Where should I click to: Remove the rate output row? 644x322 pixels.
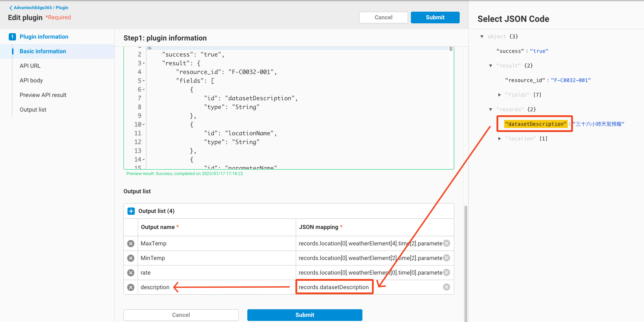click(131, 273)
